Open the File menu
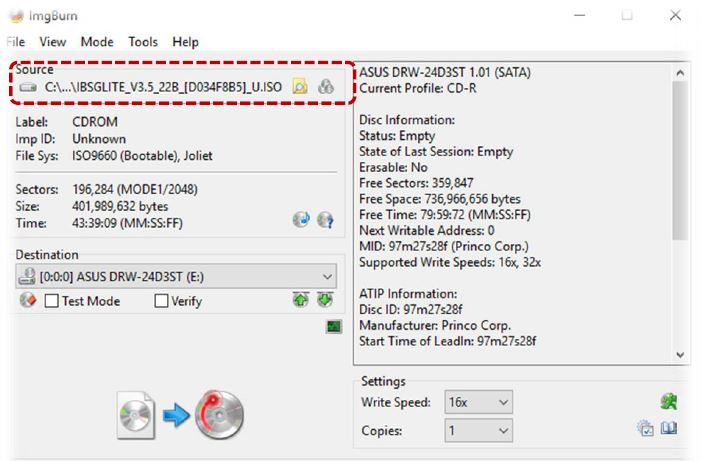 [16, 42]
